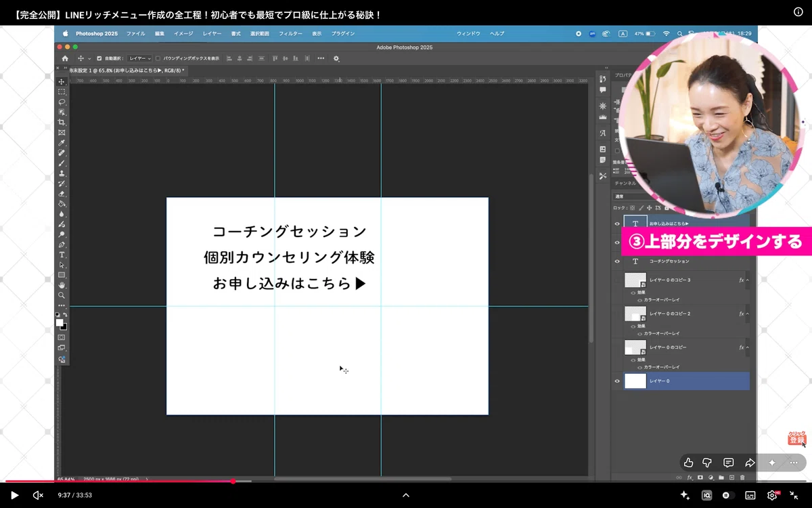Open the 自動選択 レイヤー dropdown
This screenshot has height=508, width=812.
click(x=140, y=58)
